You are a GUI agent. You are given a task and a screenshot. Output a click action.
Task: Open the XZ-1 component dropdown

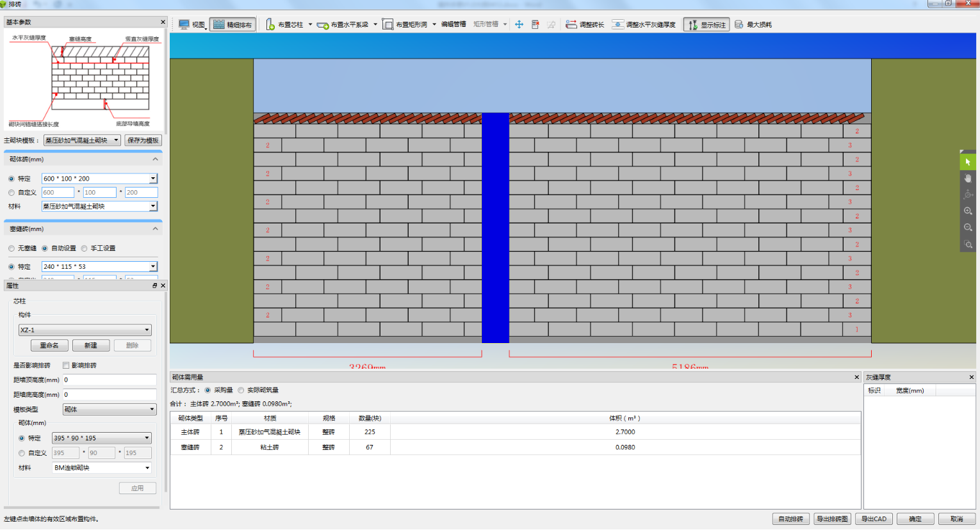point(85,330)
